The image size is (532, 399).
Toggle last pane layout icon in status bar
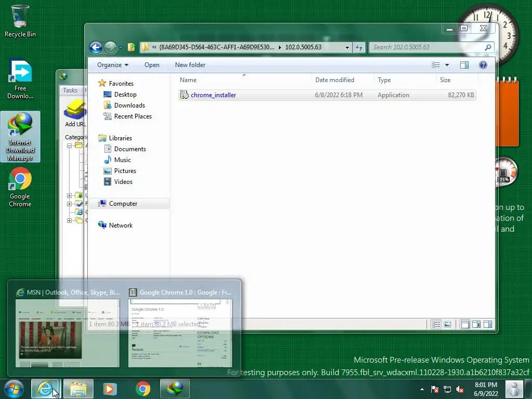click(488, 324)
